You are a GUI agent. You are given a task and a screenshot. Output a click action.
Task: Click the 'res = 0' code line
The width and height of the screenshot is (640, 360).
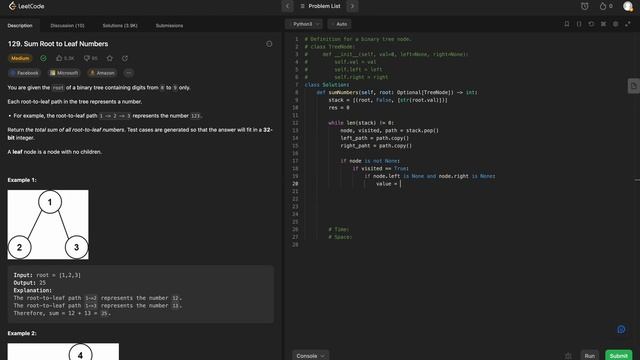tap(339, 107)
